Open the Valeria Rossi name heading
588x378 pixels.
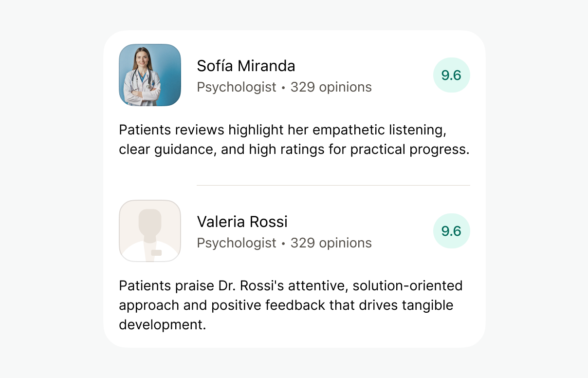coord(242,222)
